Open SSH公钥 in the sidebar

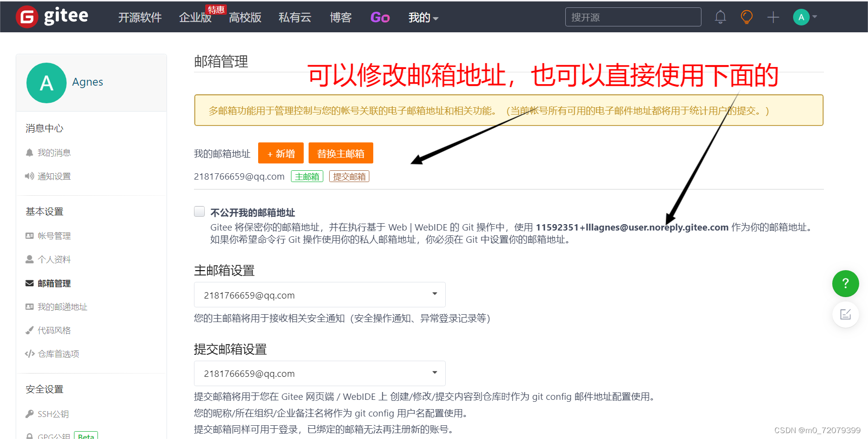point(53,414)
